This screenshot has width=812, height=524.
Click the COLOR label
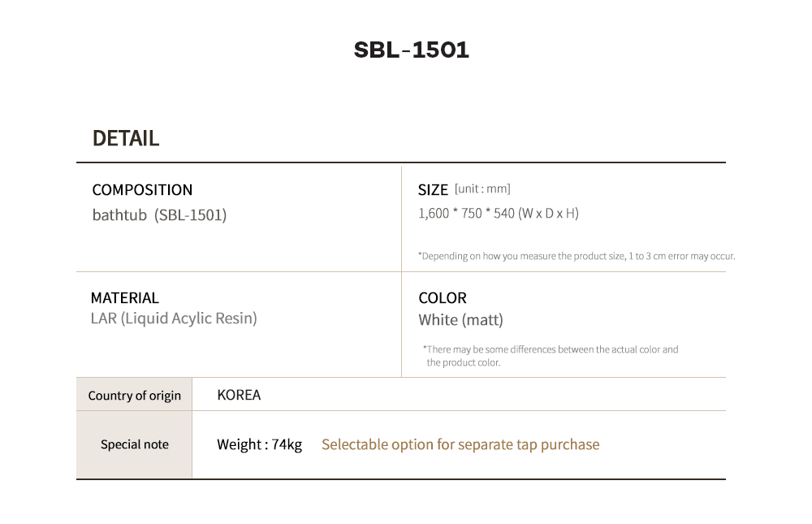click(443, 298)
